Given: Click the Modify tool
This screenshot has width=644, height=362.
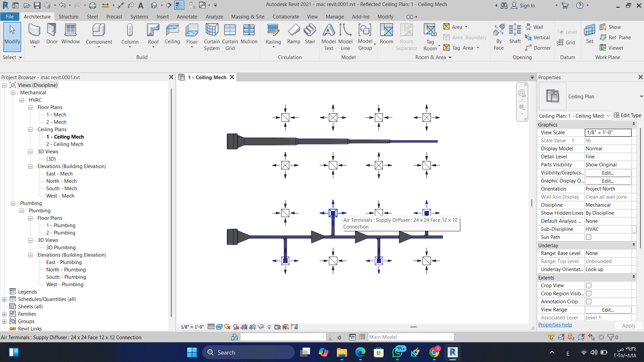Looking at the screenshot, I should coord(12,37).
